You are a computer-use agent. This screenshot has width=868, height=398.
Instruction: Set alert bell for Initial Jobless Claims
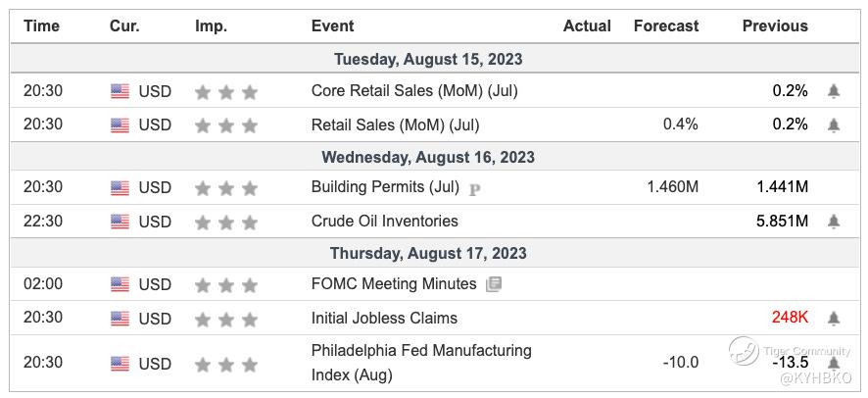pos(834,319)
